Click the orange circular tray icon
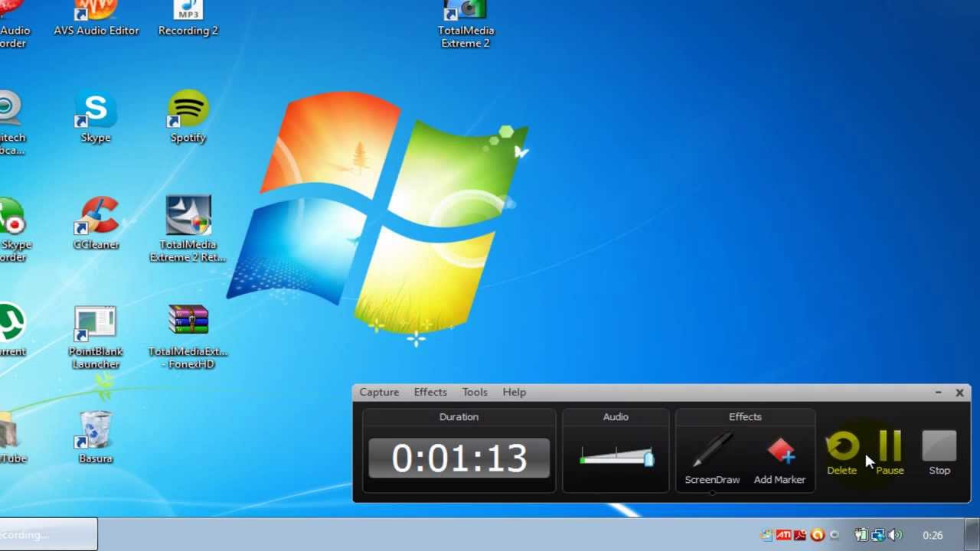Viewport: 980px width, 551px height. click(818, 535)
